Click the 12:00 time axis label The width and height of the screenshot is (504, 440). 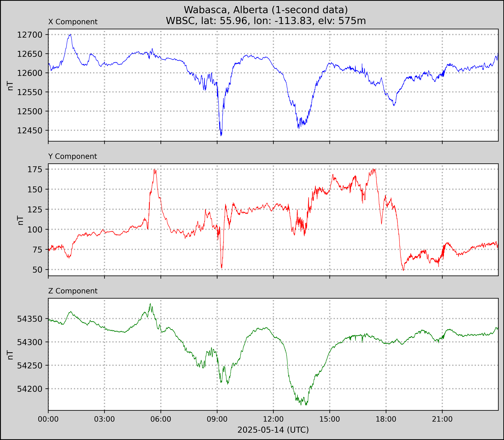point(273,419)
